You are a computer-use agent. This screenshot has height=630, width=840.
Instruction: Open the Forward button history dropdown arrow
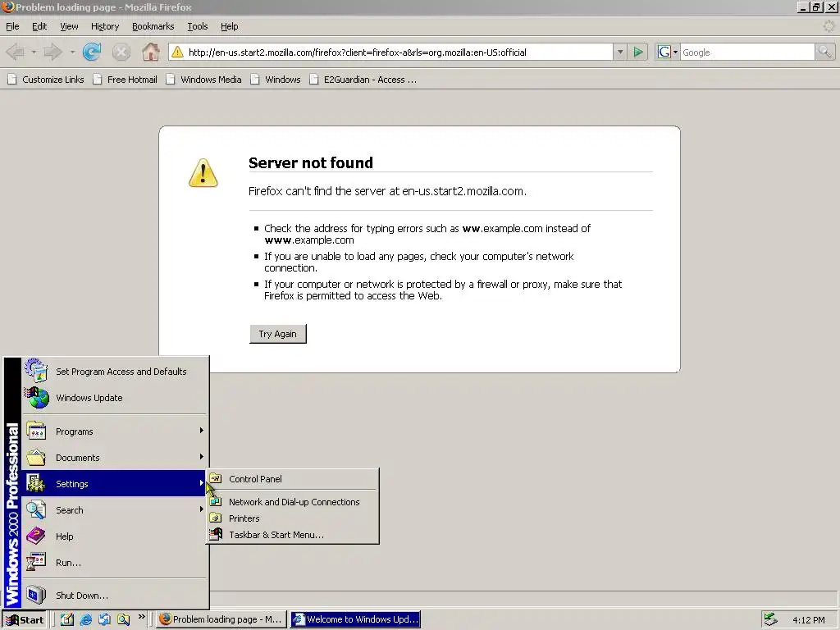tap(72, 52)
